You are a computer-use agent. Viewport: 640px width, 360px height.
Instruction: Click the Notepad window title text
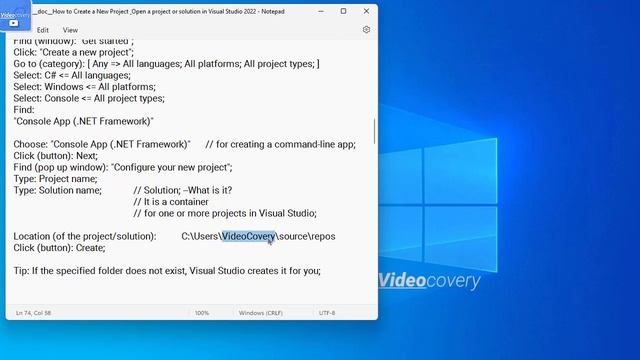coord(158,11)
